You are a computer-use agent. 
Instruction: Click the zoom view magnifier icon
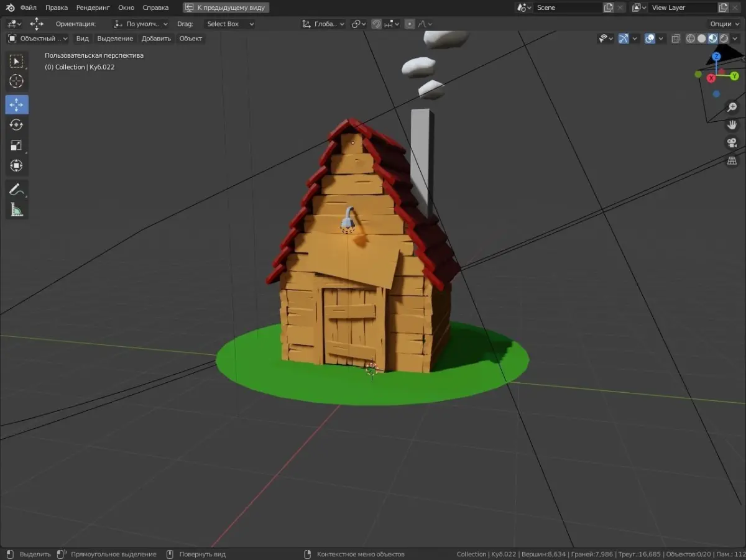click(732, 108)
